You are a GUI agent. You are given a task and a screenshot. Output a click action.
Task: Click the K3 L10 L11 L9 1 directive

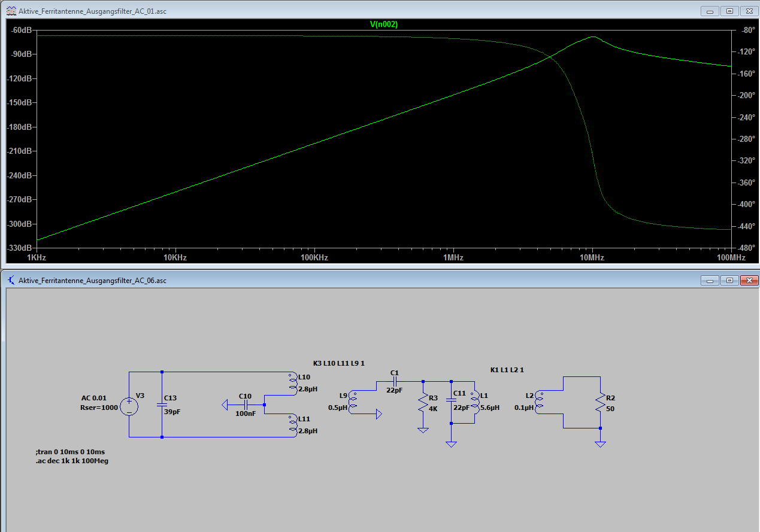339,363
